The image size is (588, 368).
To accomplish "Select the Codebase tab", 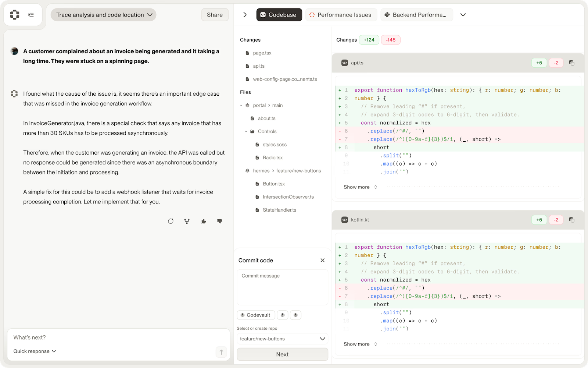I will click(279, 15).
